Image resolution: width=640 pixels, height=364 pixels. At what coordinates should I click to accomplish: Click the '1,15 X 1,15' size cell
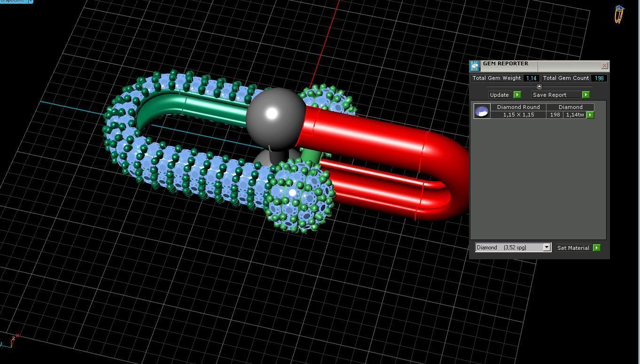pos(518,115)
